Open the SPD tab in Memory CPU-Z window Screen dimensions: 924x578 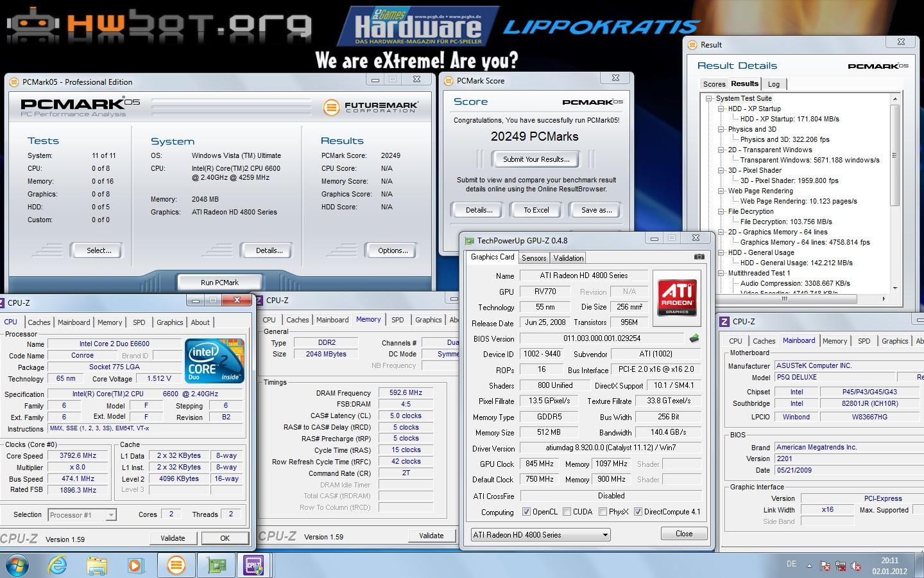(x=398, y=320)
